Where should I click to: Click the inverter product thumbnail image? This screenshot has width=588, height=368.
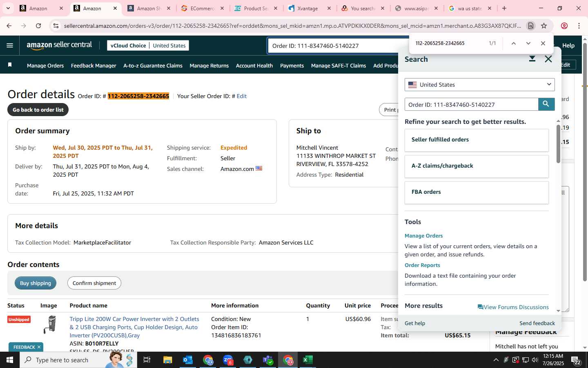click(x=50, y=325)
